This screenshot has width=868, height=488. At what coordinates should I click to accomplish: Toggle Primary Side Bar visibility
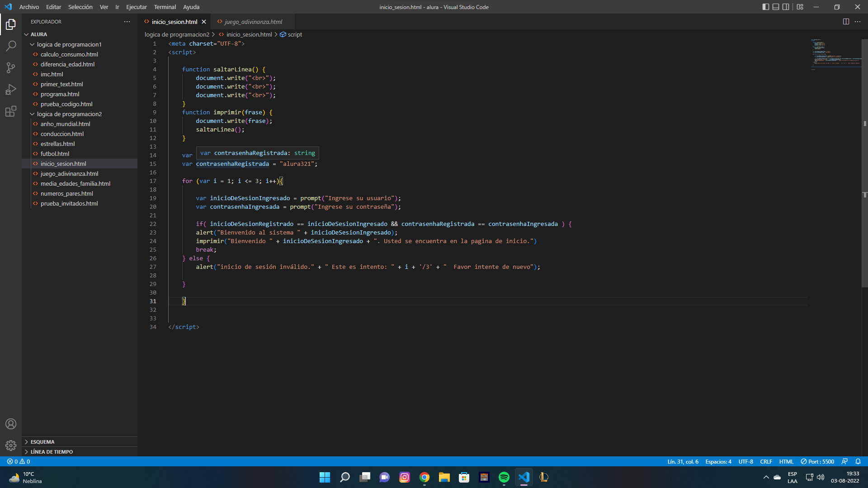tap(765, 7)
